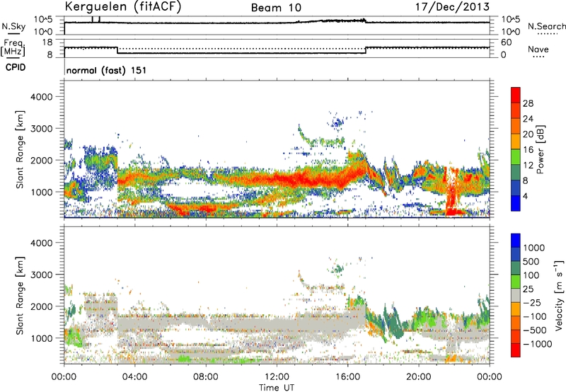Click the "16:00" time axis label

pos(347,377)
